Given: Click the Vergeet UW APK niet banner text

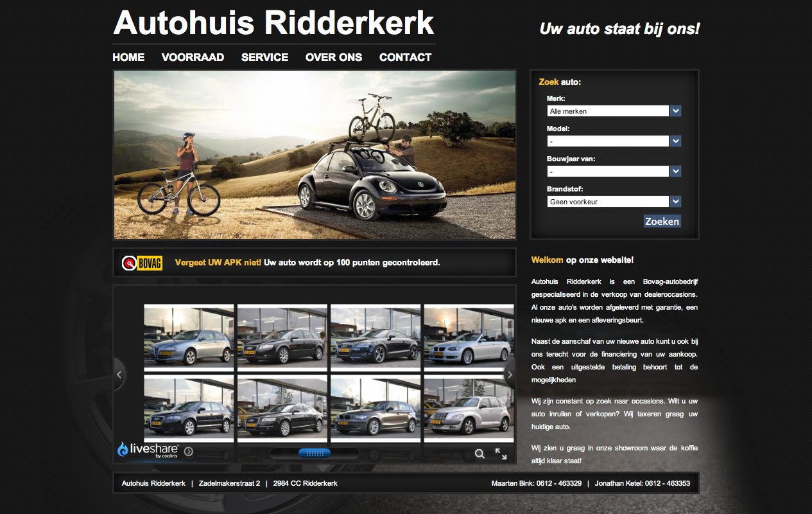Looking at the screenshot, I should (218, 263).
